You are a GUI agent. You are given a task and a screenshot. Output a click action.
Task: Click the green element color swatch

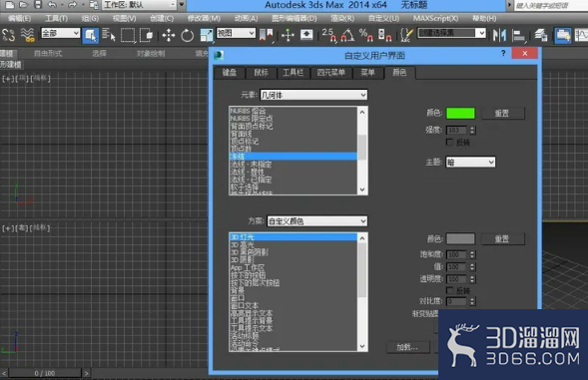point(460,113)
